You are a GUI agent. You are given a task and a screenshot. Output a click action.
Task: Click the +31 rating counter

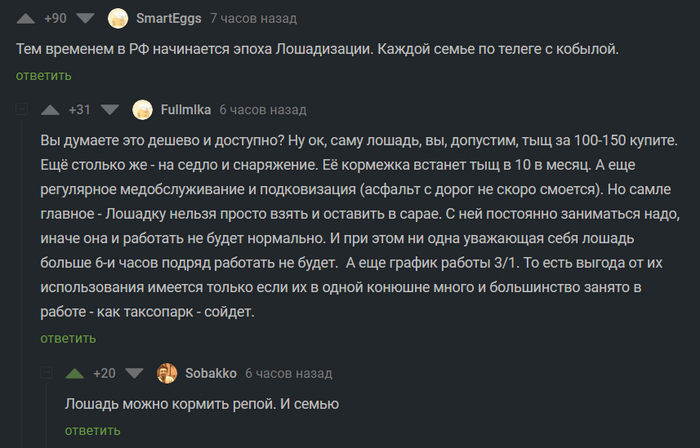[80, 109]
